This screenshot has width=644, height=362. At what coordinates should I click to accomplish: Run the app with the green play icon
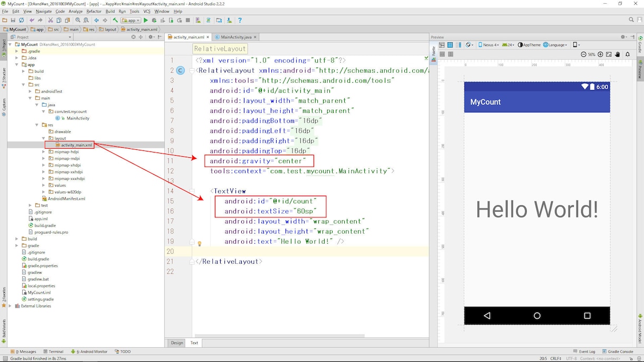[146, 20]
